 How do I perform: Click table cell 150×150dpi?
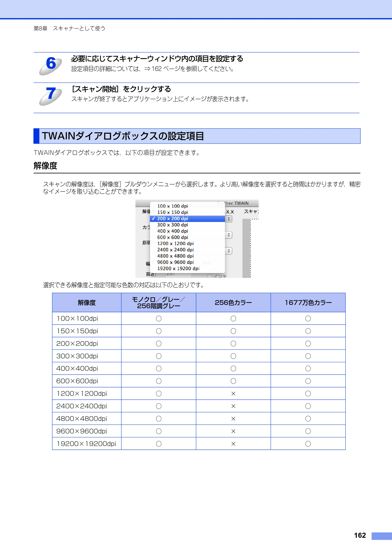coord(87,331)
